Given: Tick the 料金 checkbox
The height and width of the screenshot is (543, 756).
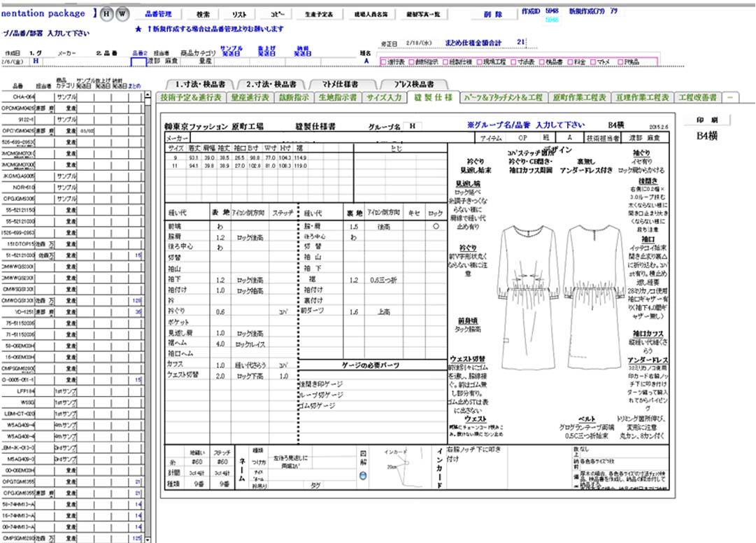Looking at the screenshot, I should point(570,62).
